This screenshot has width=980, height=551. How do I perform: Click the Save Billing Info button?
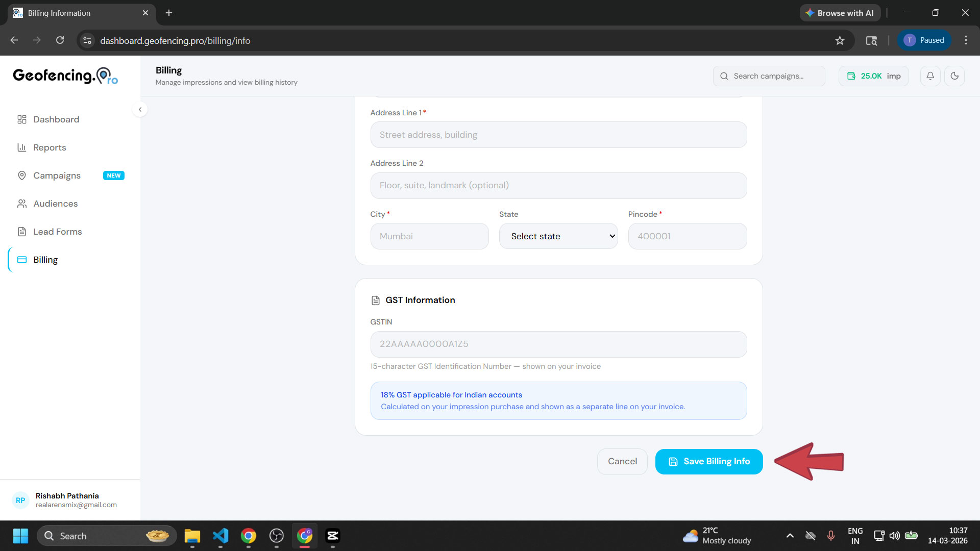tap(708, 461)
